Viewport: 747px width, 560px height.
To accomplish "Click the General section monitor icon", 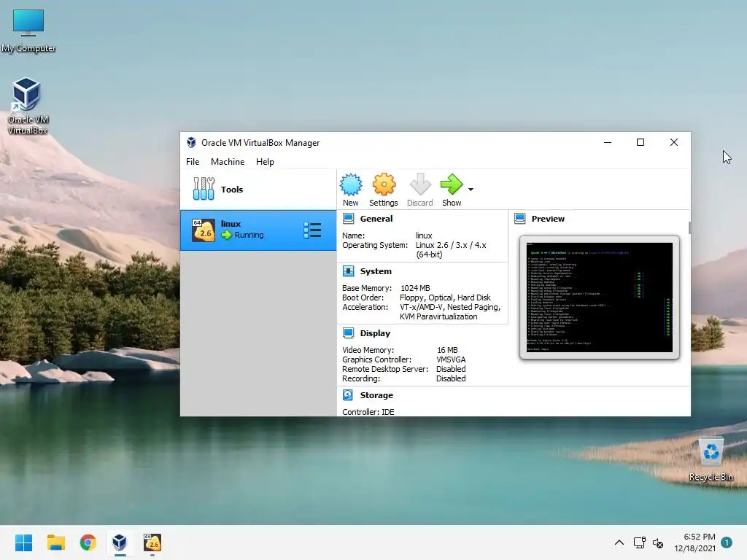I will (x=348, y=219).
